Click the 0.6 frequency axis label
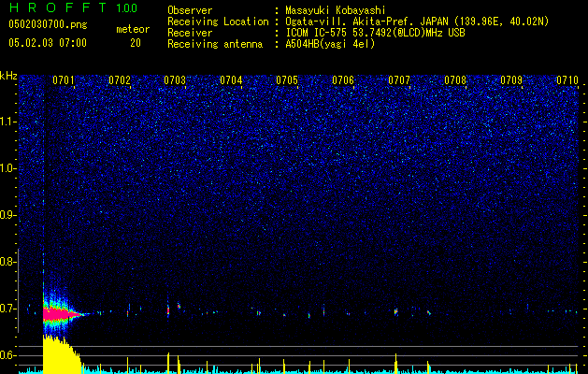 point(7,355)
